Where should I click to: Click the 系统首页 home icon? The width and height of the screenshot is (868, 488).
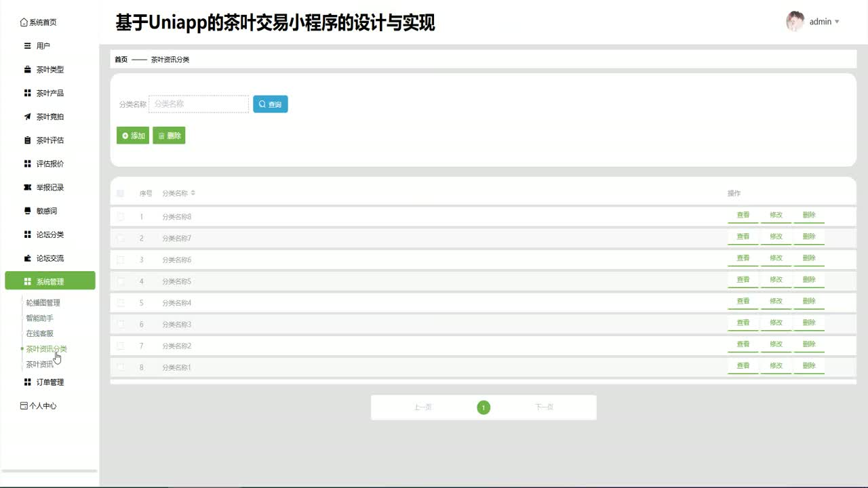(x=24, y=22)
